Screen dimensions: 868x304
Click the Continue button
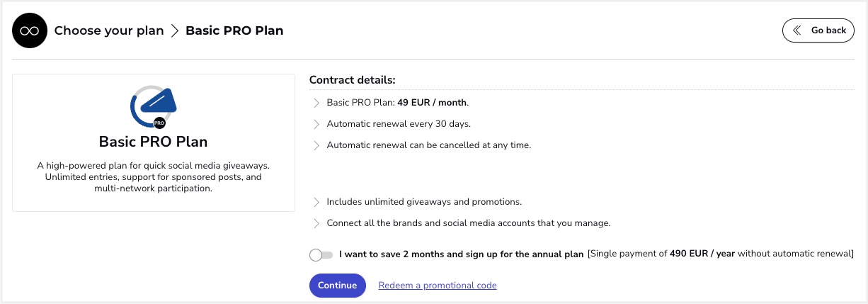(337, 286)
